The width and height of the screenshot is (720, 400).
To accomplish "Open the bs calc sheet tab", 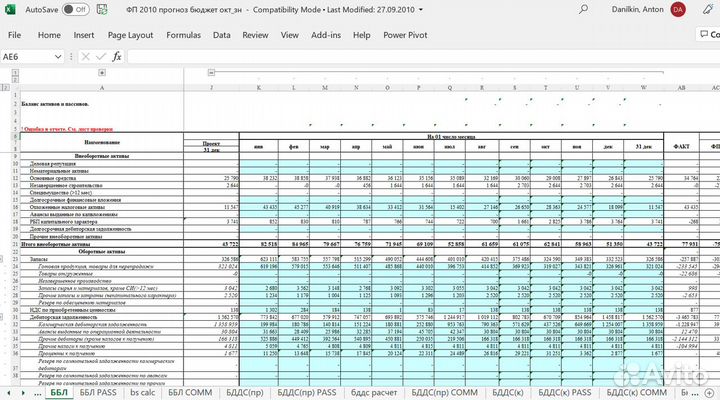I will click(142, 393).
